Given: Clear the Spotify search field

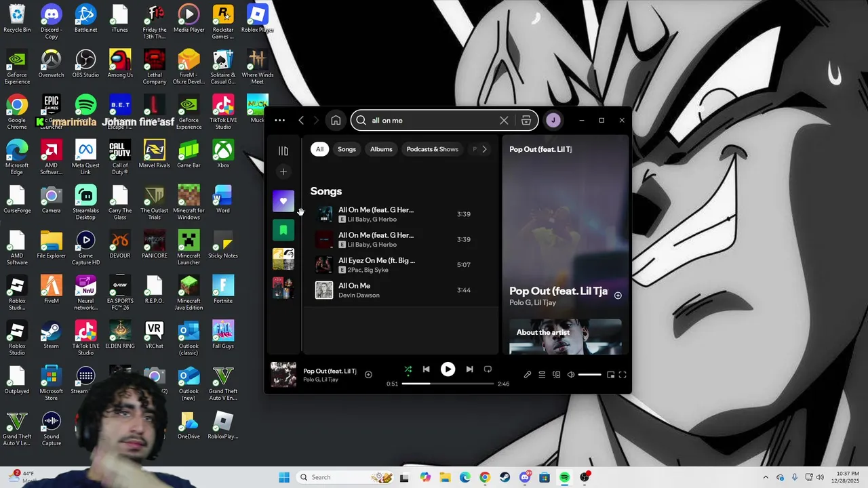Looking at the screenshot, I should (504, 121).
